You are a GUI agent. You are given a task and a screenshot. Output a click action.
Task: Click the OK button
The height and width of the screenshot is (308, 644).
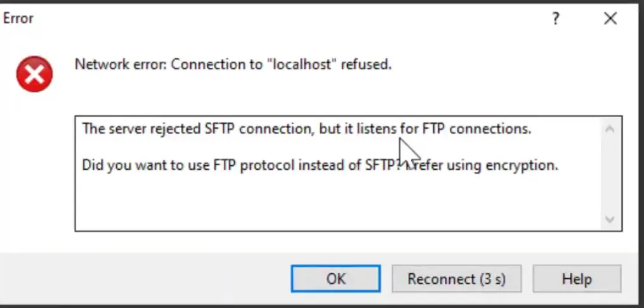point(336,279)
